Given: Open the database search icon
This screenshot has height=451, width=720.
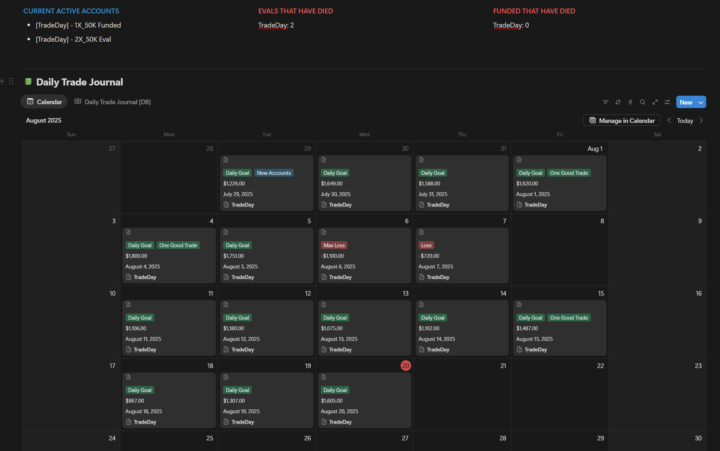Looking at the screenshot, I should pos(642,102).
